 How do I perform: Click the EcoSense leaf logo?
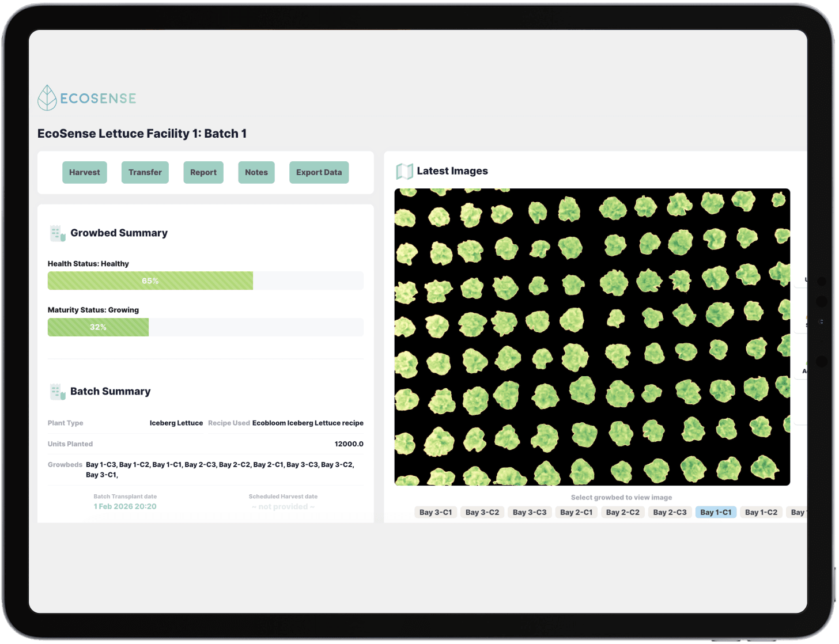[x=47, y=98]
